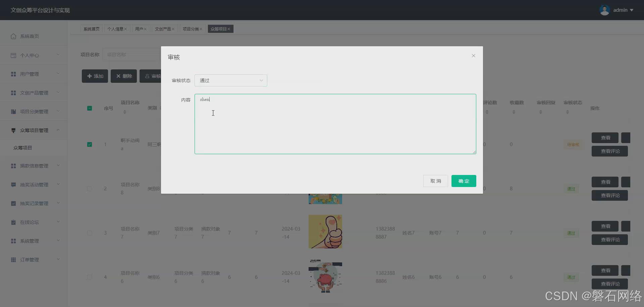
Task: Sort table by 收藏数 column arrows
Action: click(x=514, y=112)
